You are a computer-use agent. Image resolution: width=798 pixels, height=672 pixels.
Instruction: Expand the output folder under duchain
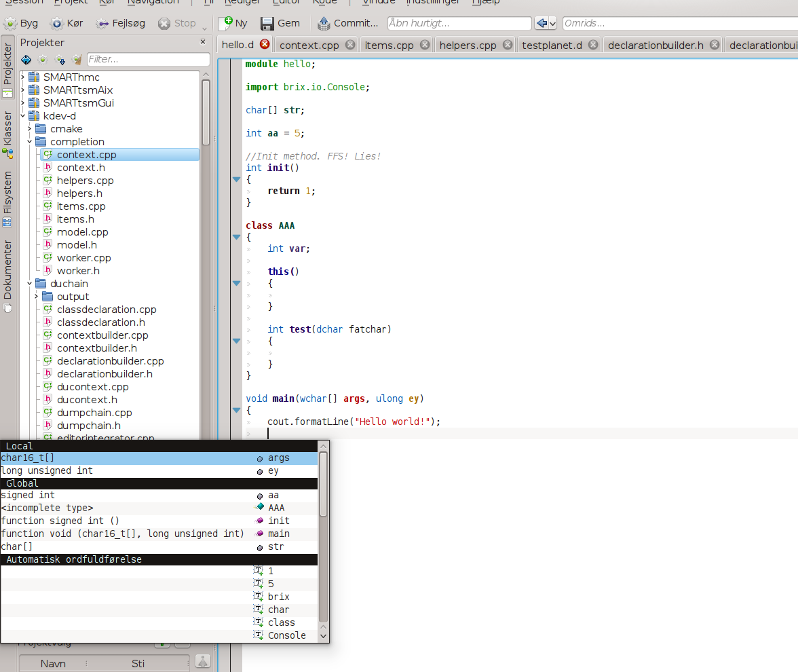37,297
